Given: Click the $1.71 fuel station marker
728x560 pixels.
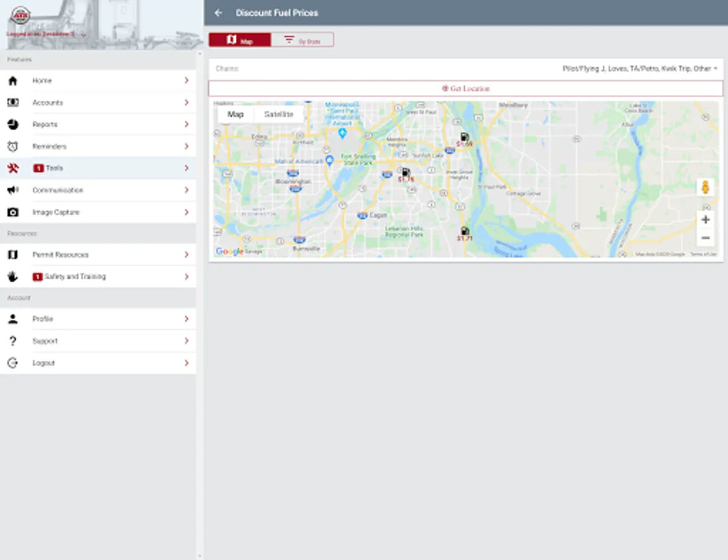Looking at the screenshot, I should [465, 233].
